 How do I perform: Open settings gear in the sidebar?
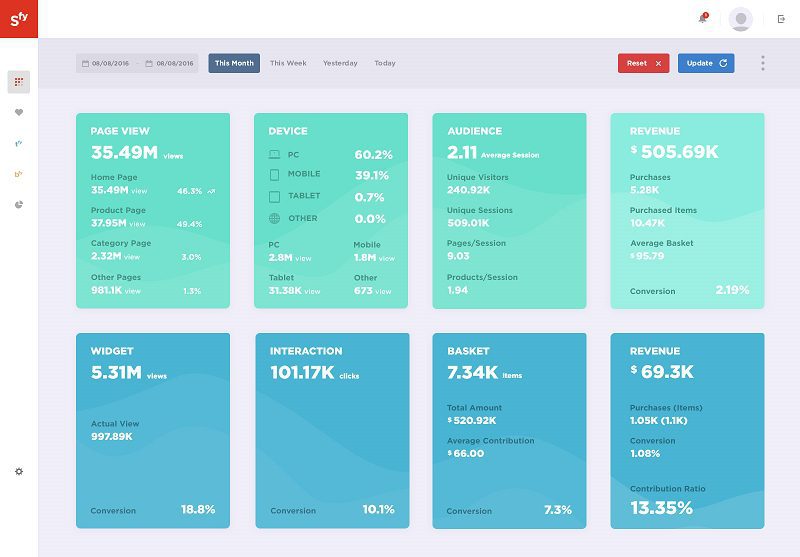tap(19, 471)
